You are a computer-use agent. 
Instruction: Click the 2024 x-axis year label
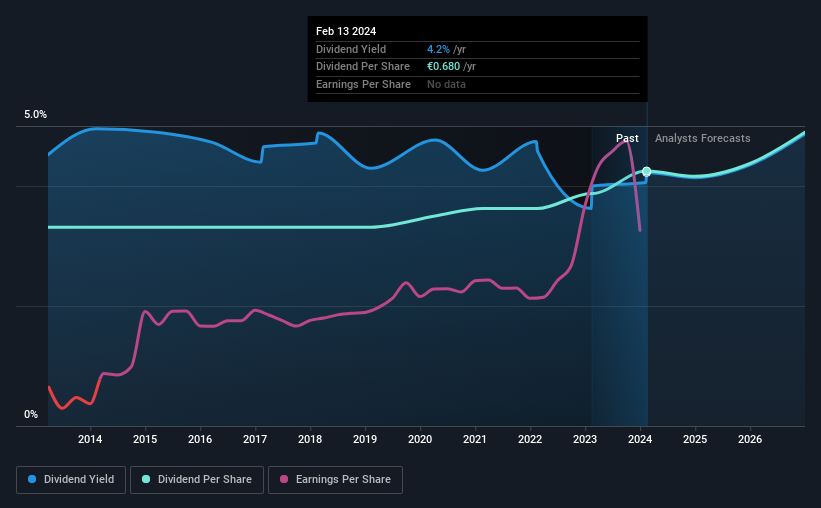click(x=640, y=439)
